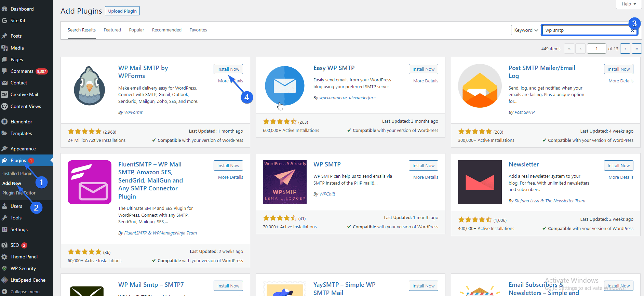
Task: Expand the Help dropdown tab
Action: point(629,4)
